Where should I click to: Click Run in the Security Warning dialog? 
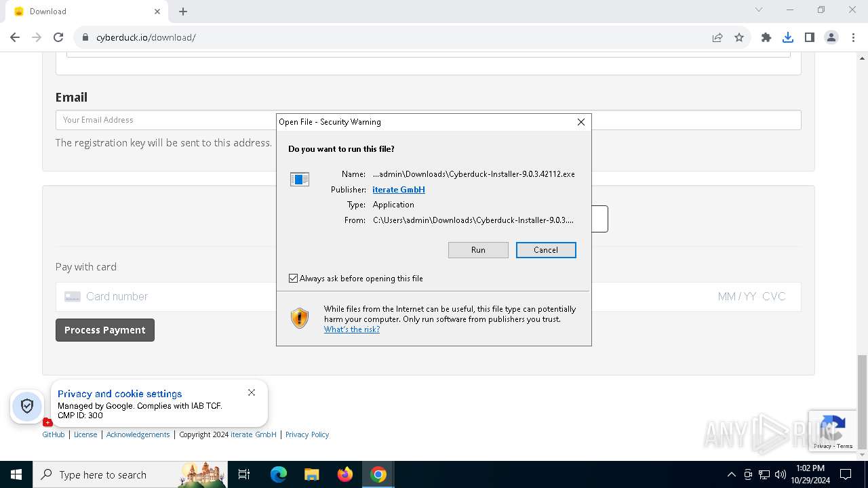coord(478,250)
